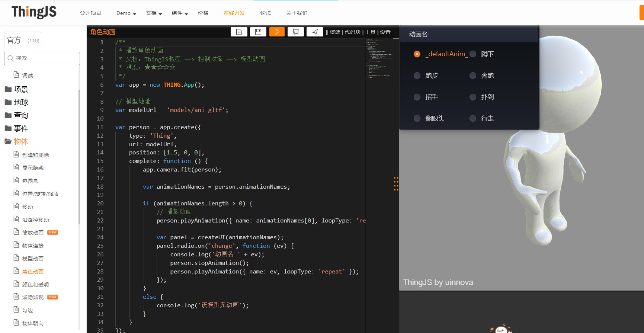Viewport: 644px width, 333px height.
Task: Open the 关于我们 nav item
Action: pos(297,13)
